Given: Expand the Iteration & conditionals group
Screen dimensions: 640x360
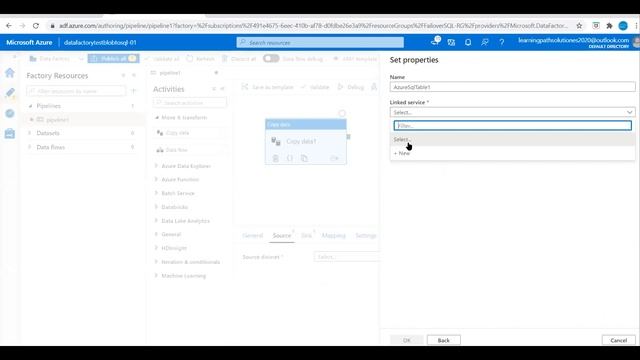Looking at the screenshot, I should tap(156, 262).
